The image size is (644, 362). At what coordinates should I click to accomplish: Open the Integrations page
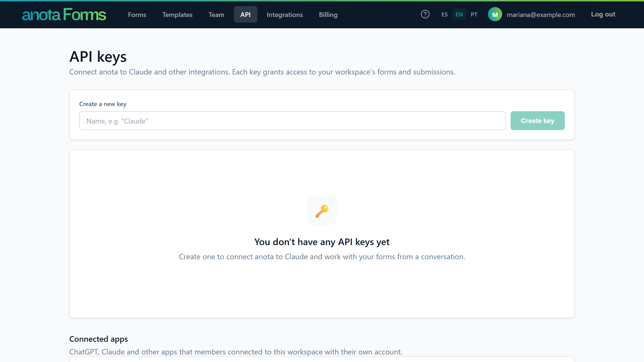click(x=285, y=15)
